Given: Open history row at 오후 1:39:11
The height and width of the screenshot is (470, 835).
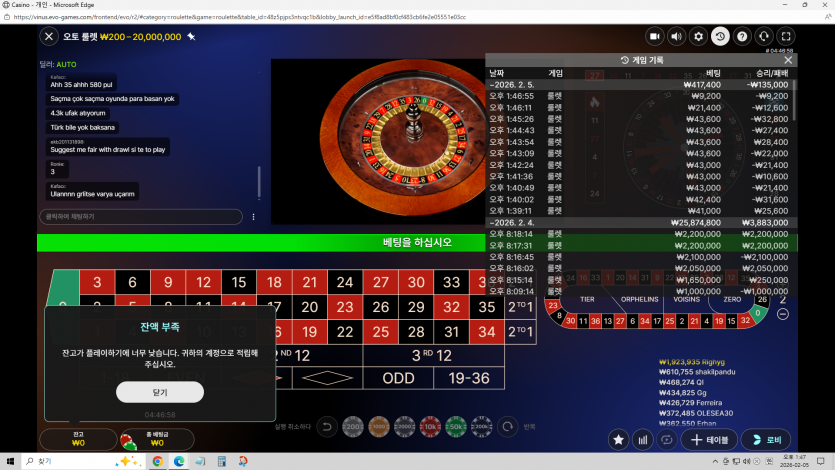Looking at the screenshot, I should point(639,211).
